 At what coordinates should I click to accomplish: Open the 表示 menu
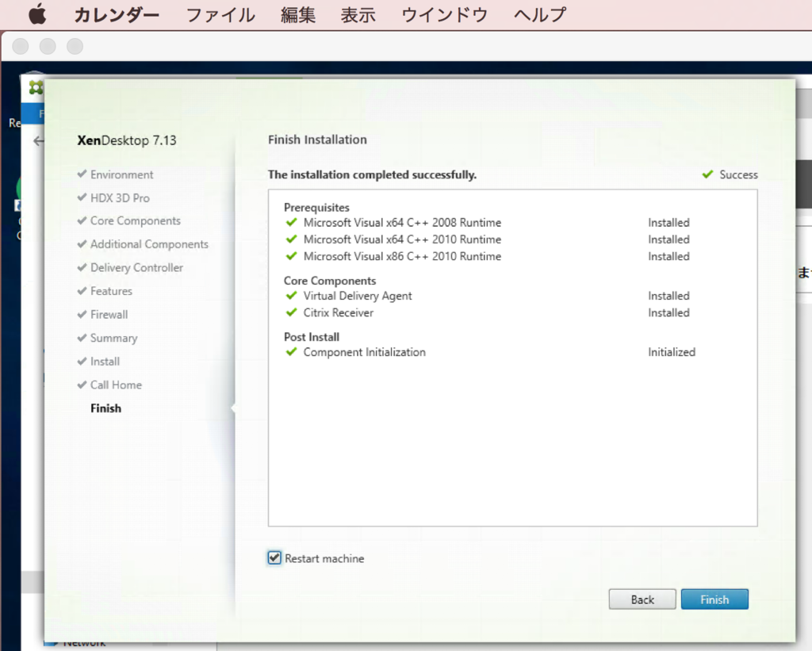[x=358, y=14]
